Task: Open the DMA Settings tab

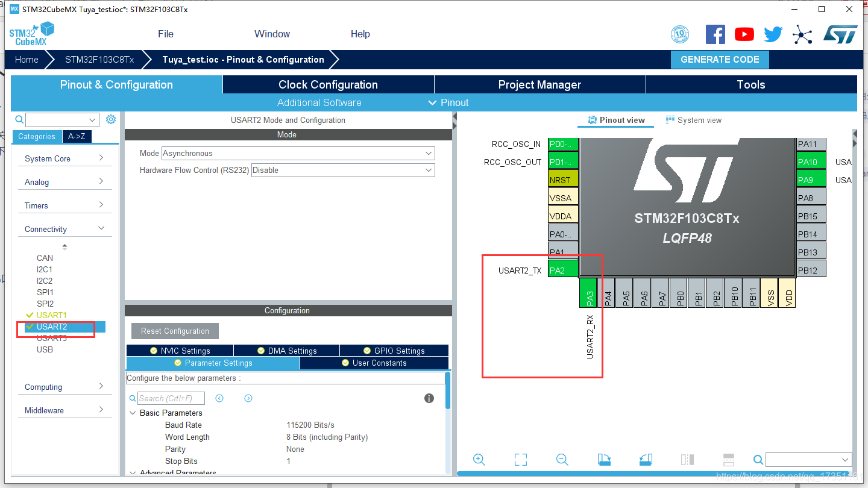Action: [x=286, y=351]
